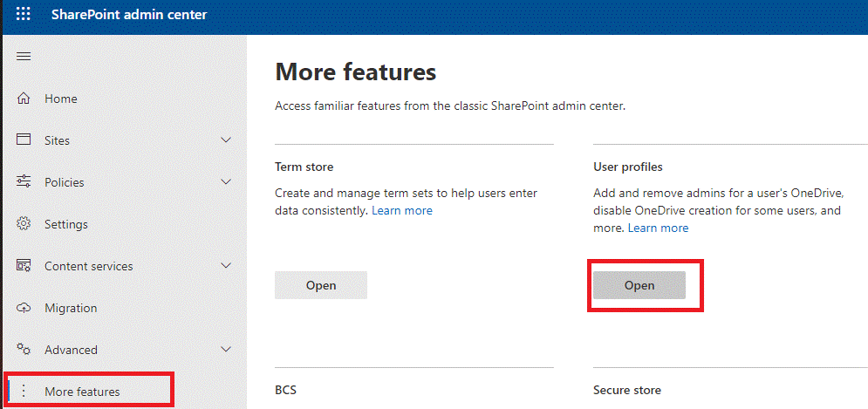Click the More features page heading
The width and height of the screenshot is (868, 409).
[355, 72]
